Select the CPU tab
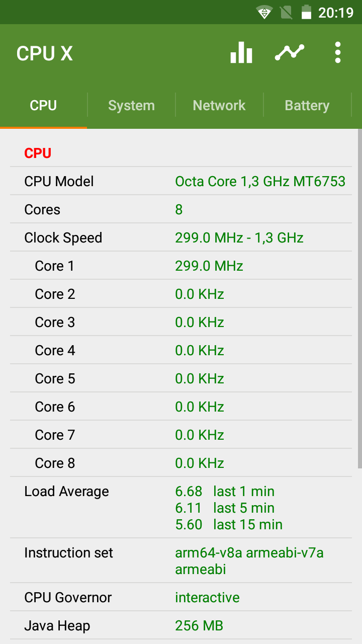 [43, 106]
